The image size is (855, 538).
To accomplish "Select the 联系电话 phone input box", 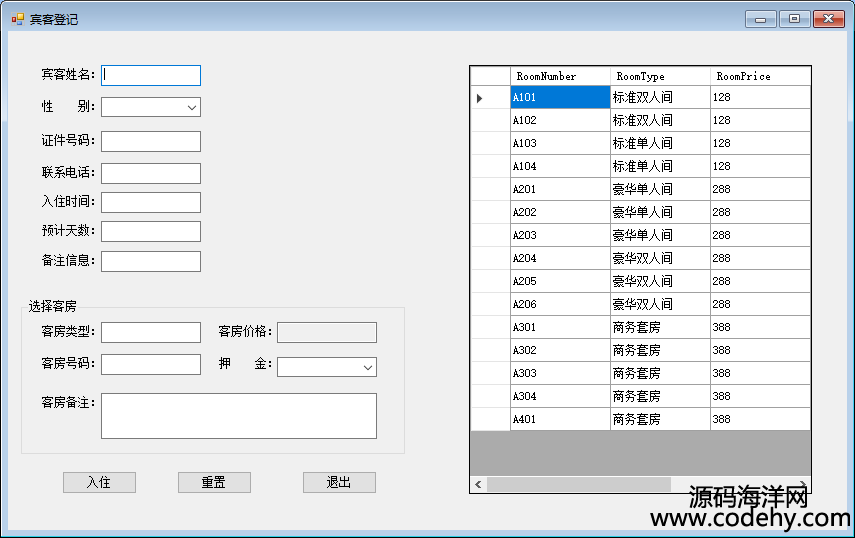I will (151, 173).
